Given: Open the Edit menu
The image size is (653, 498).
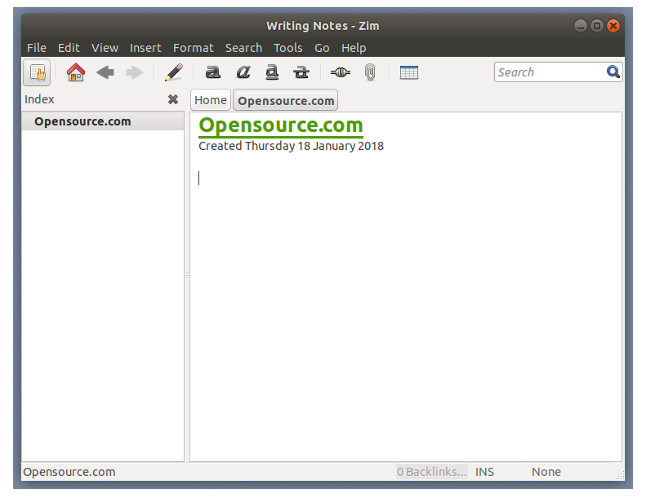Looking at the screenshot, I should (x=69, y=48).
